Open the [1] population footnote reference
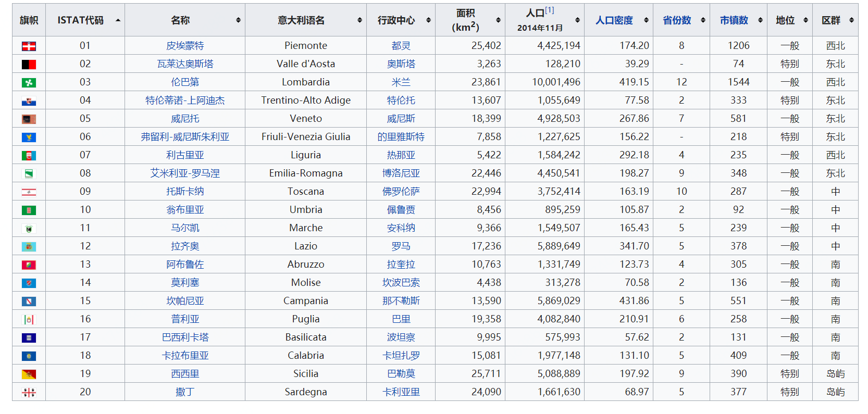 click(x=550, y=10)
